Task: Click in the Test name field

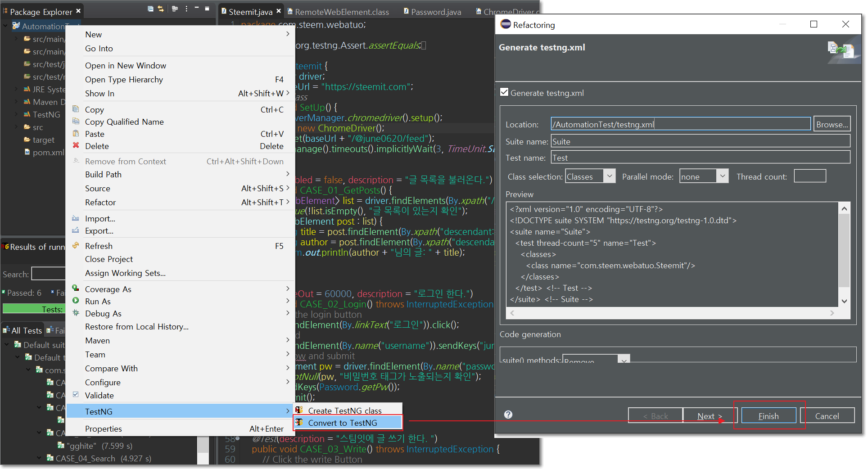Action: point(701,157)
